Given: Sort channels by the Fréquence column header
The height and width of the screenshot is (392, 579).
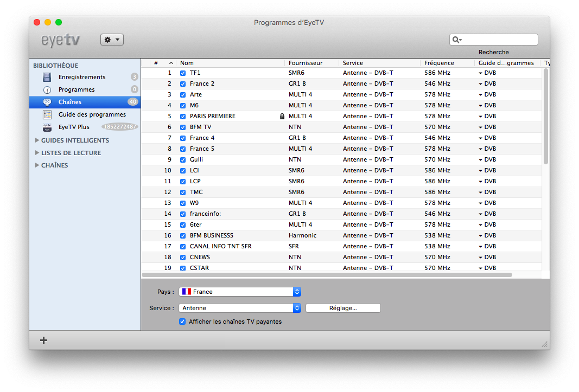Looking at the screenshot, I should click(x=447, y=63).
